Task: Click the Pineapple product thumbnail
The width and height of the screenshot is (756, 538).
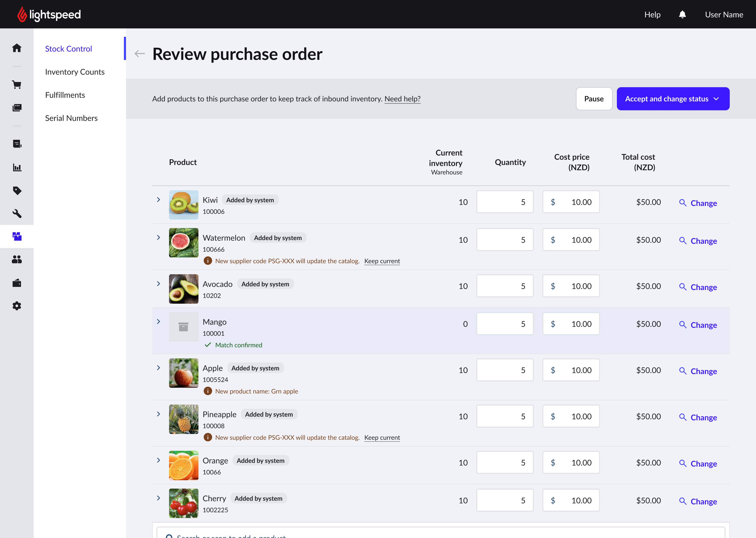Action: pos(184,419)
